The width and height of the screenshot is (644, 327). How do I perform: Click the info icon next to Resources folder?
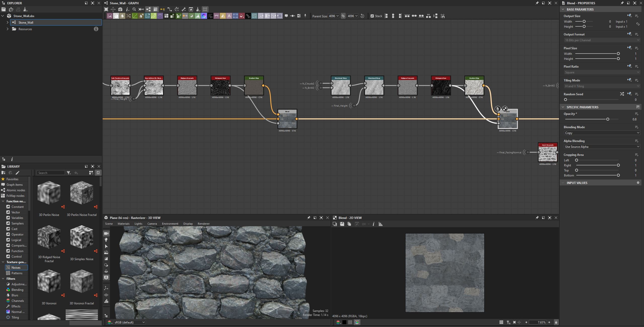tap(96, 29)
